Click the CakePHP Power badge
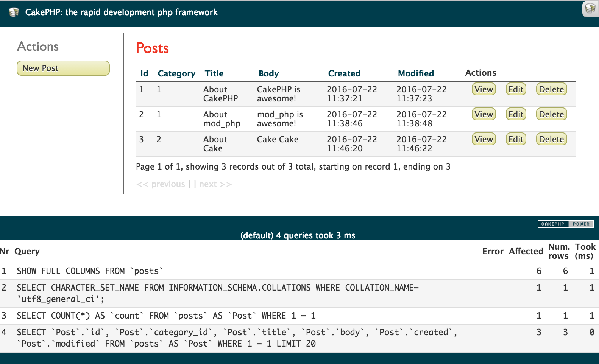This screenshot has height=364, width=599. (x=566, y=224)
